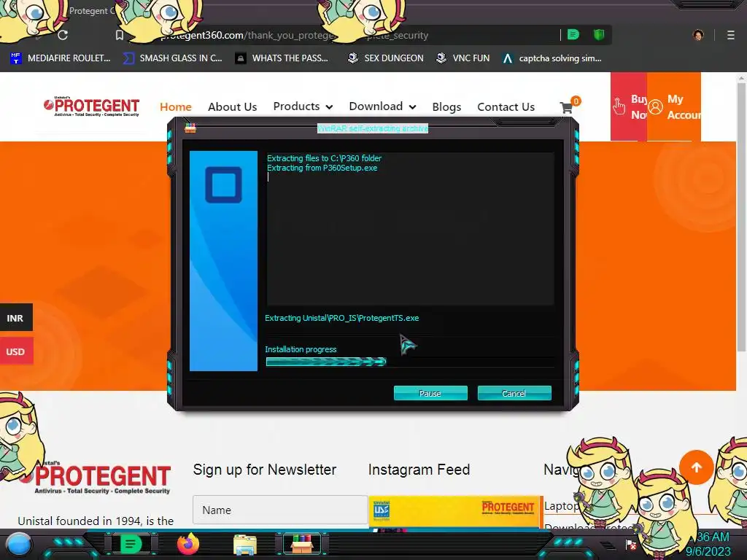
Task: Open the browser hamburger menu
Action: [731, 35]
